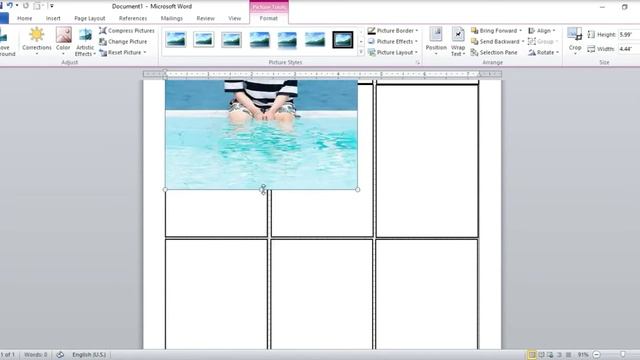This screenshot has height=360, width=640.
Task: Click the English (U.S.) language indicator
Action: [x=89, y=355]
